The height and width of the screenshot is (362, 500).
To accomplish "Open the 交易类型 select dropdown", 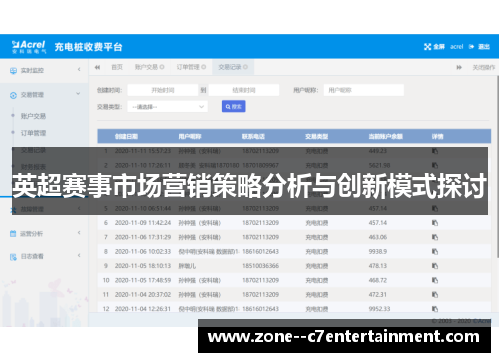I will pos(168,107).
